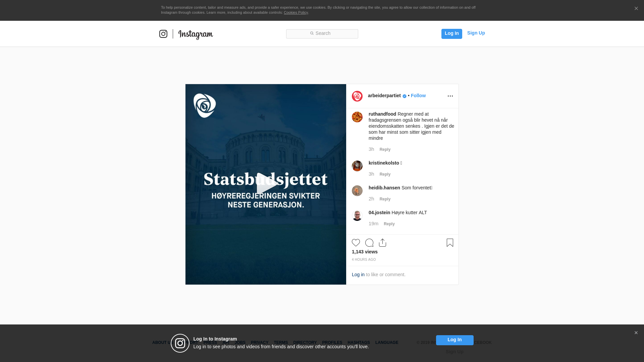Open the arbeiderpartiet profile avatar
644x362 pixels.
(357, 96)
